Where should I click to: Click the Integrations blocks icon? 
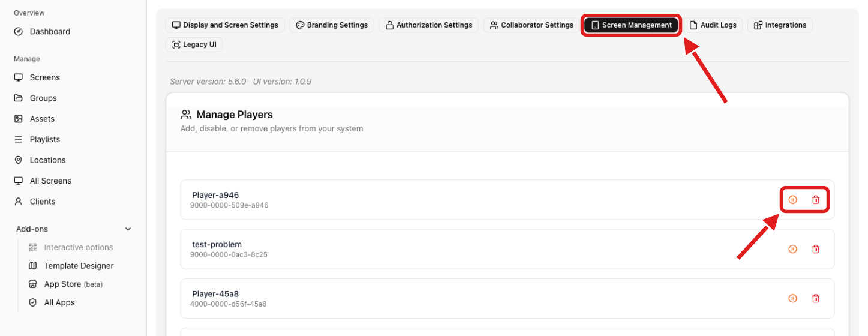pyautogui.click(x=758, y=25)
